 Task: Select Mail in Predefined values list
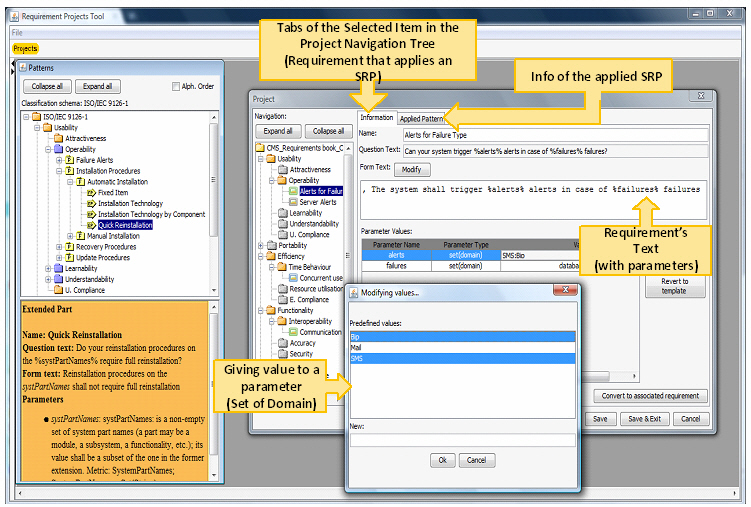pyautogui.click(x=355, y=348)
